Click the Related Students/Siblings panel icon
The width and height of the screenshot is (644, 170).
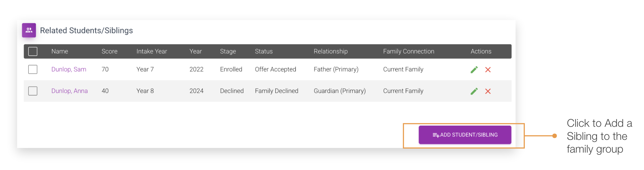point(29,30)
